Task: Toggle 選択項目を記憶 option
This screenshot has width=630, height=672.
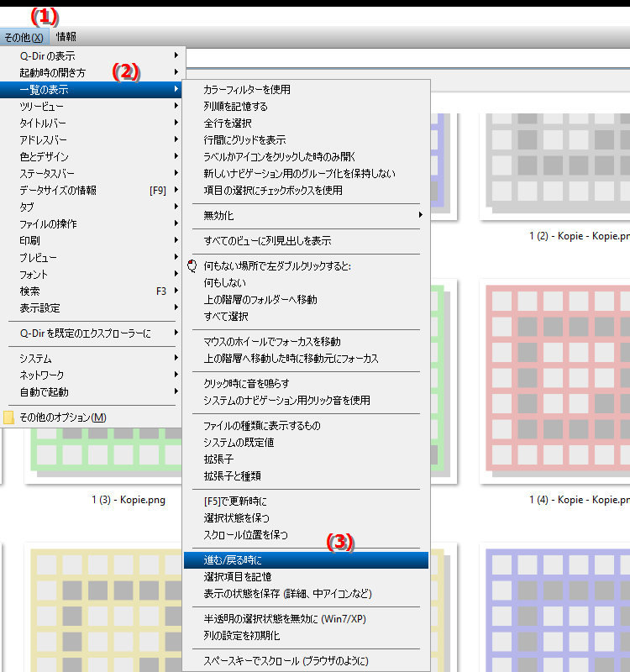Action: point(306,576)
